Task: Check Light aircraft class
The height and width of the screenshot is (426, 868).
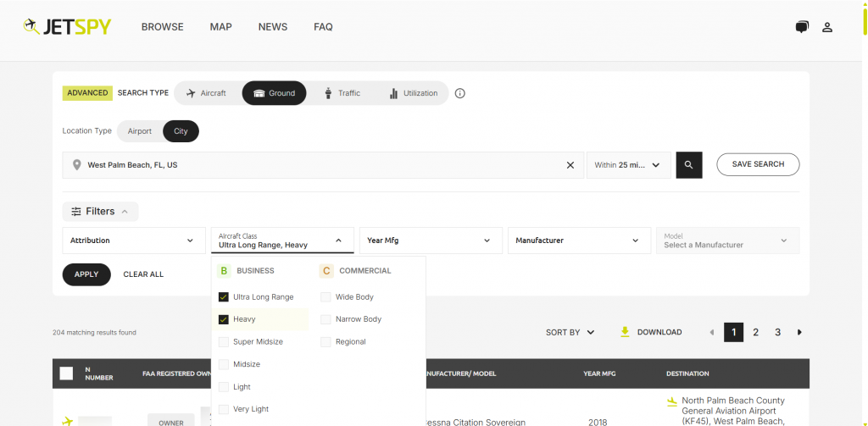Action: [x=224, y=387]
